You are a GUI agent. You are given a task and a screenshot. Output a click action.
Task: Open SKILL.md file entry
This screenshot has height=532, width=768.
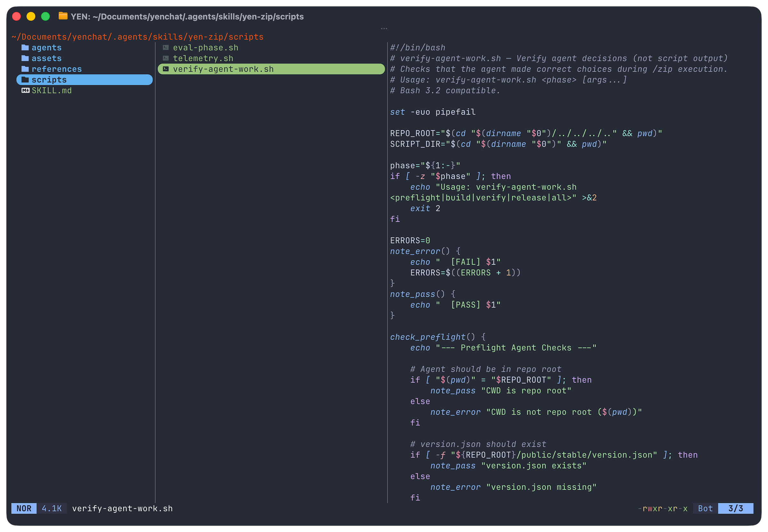52,90
